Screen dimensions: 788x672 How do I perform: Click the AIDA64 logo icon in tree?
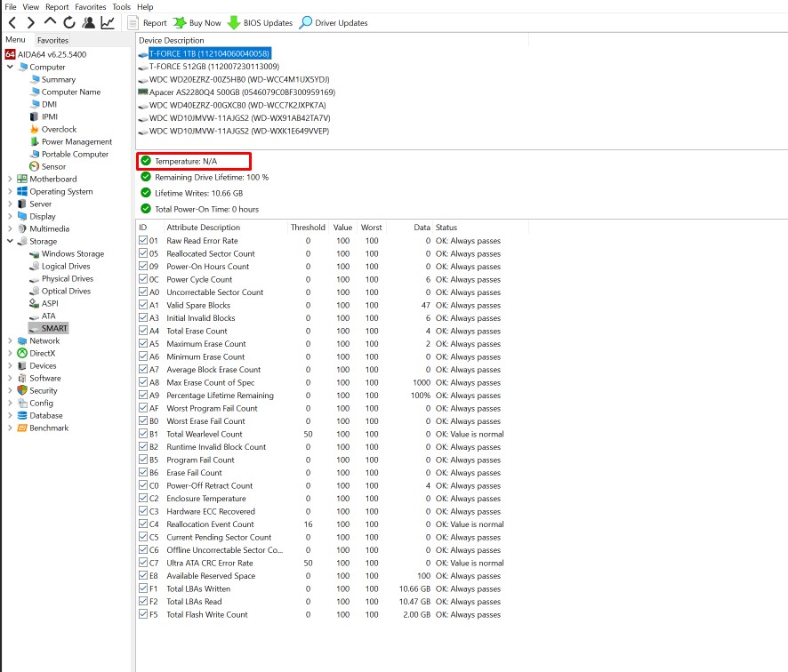(x=10, y=54)
